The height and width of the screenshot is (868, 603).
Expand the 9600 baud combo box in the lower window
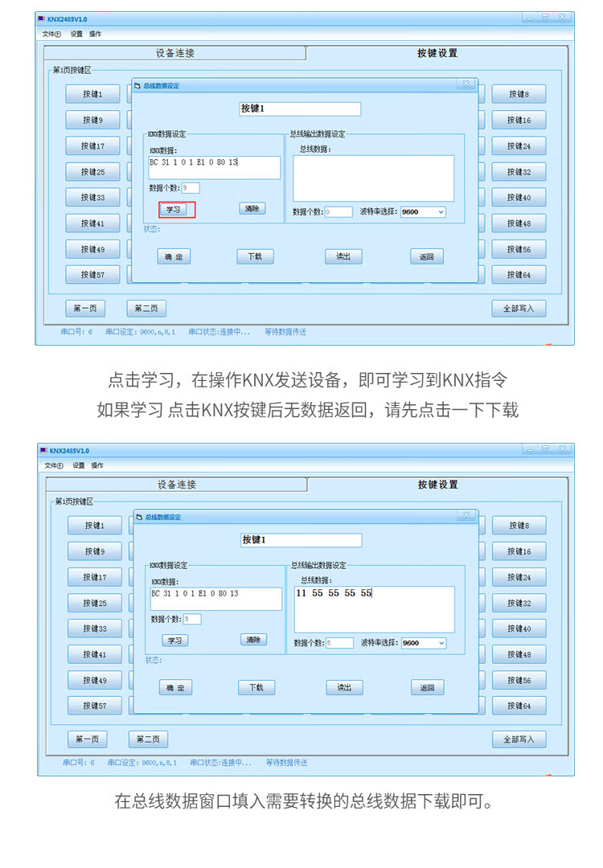(x=424, y=643)
